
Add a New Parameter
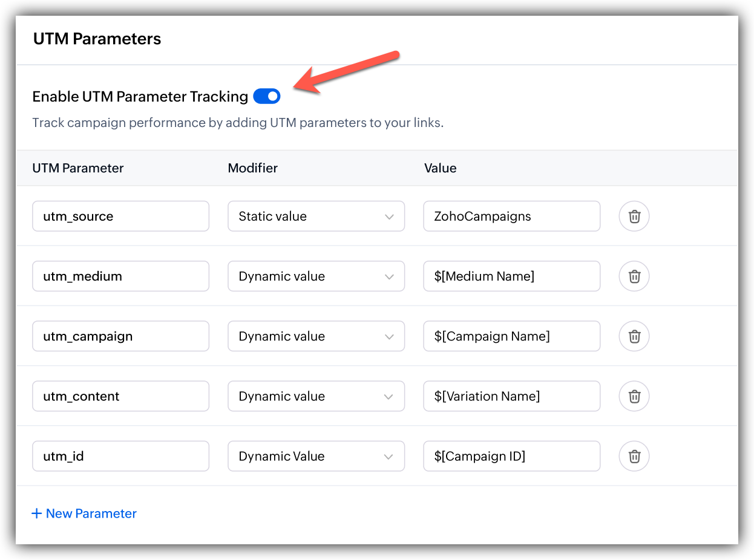click(84, 513)
